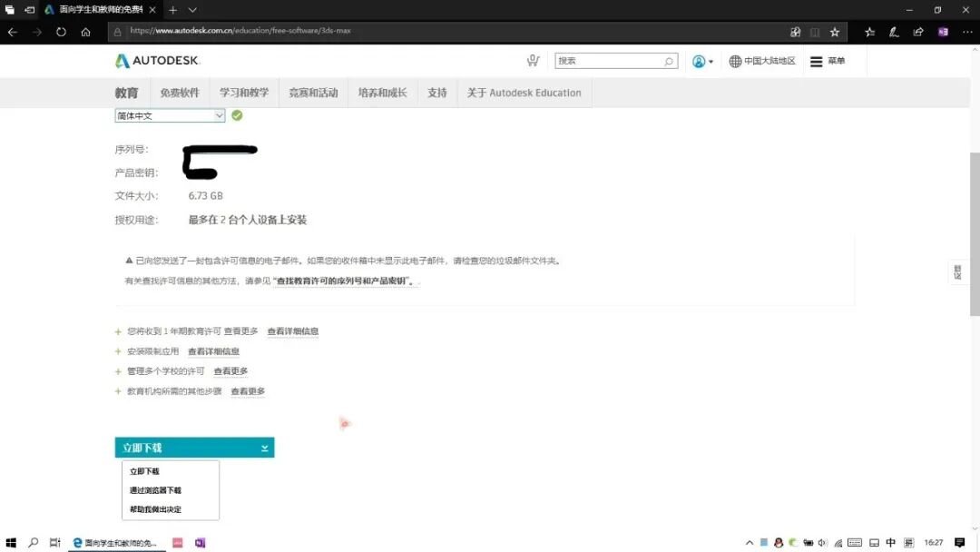980x552 pixels.
Task: Click add notes pen icon
Action: coord(894,32)
